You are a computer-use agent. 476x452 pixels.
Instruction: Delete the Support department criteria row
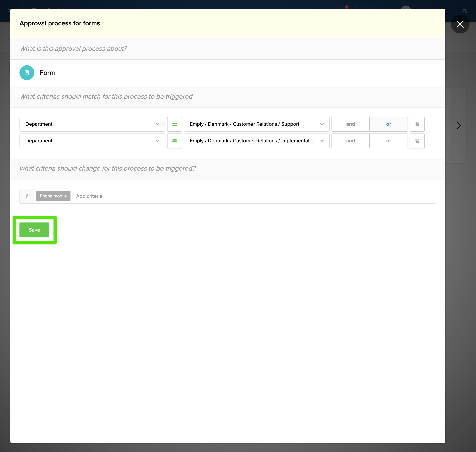(x=417, y=124)
